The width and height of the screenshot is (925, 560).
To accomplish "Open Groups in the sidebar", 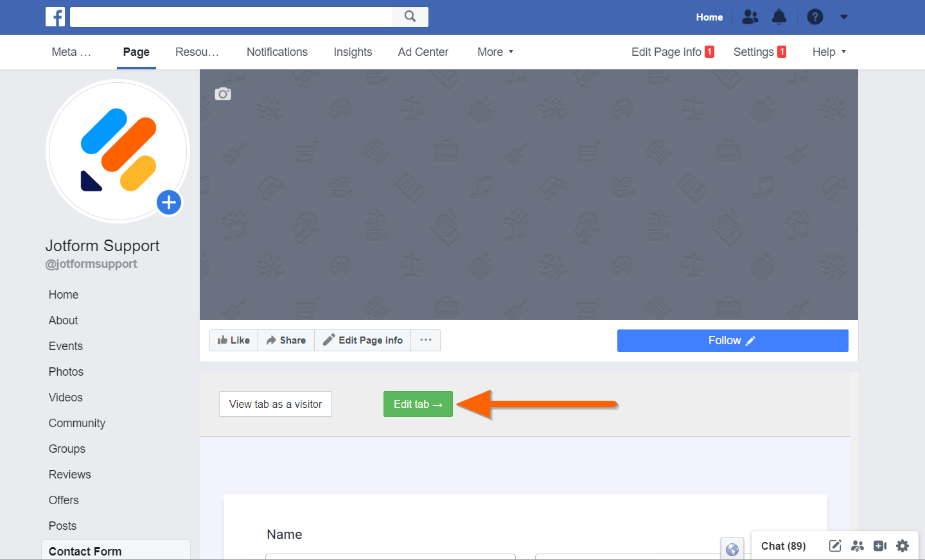I will coord(67,449).
